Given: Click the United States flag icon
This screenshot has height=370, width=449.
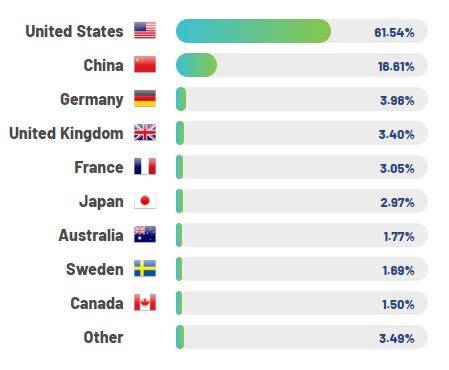Looking at the screenshot, I should click(x=145, y=31).
